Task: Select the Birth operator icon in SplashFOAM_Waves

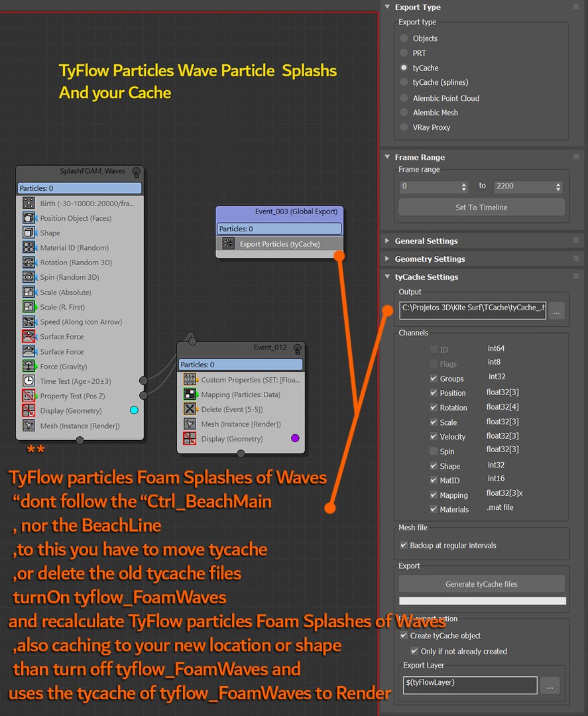Action: [x=29, y=204]
